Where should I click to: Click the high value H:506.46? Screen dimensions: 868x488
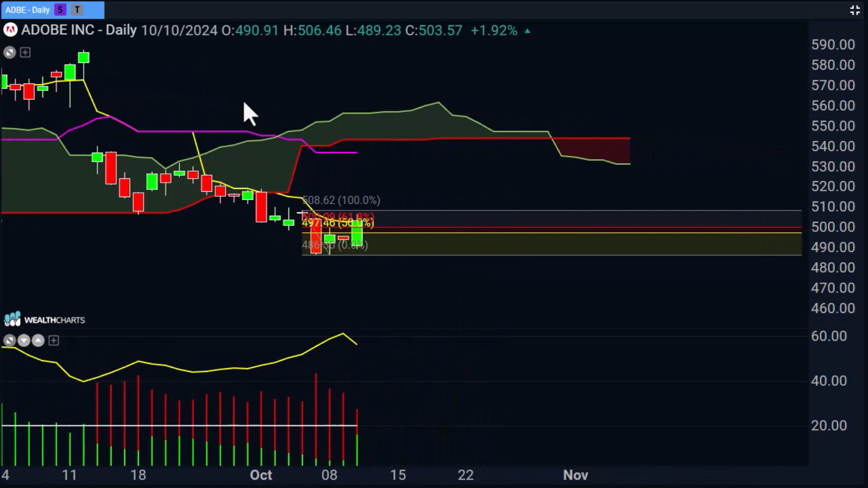click(x=312, y=30)
